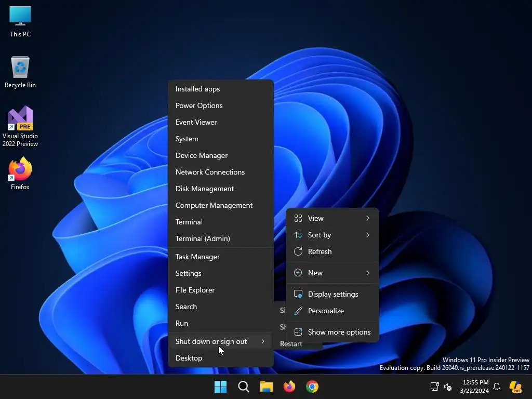The image size is (532, 399).
Task: Click the Copilot Preview icon in taskbar
Action: click(x=515, y=387)
